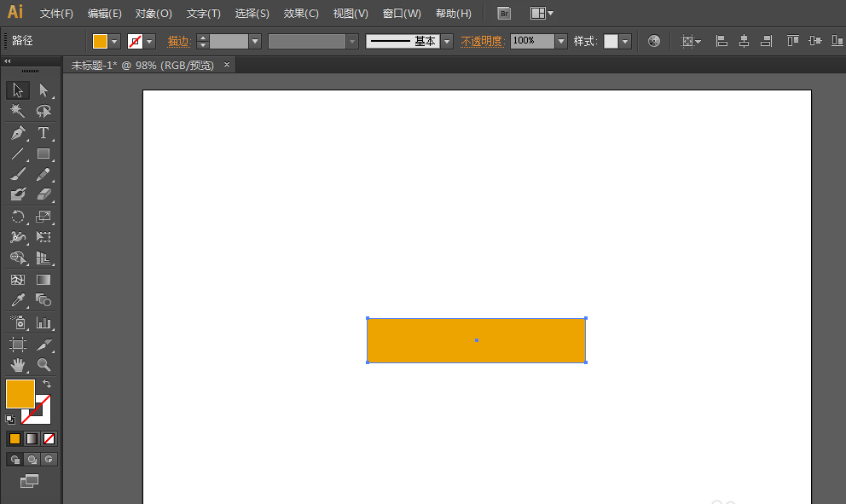Screen dimensions: 846x504
Task: Select the Pen tool
Action: pos(18,133)
